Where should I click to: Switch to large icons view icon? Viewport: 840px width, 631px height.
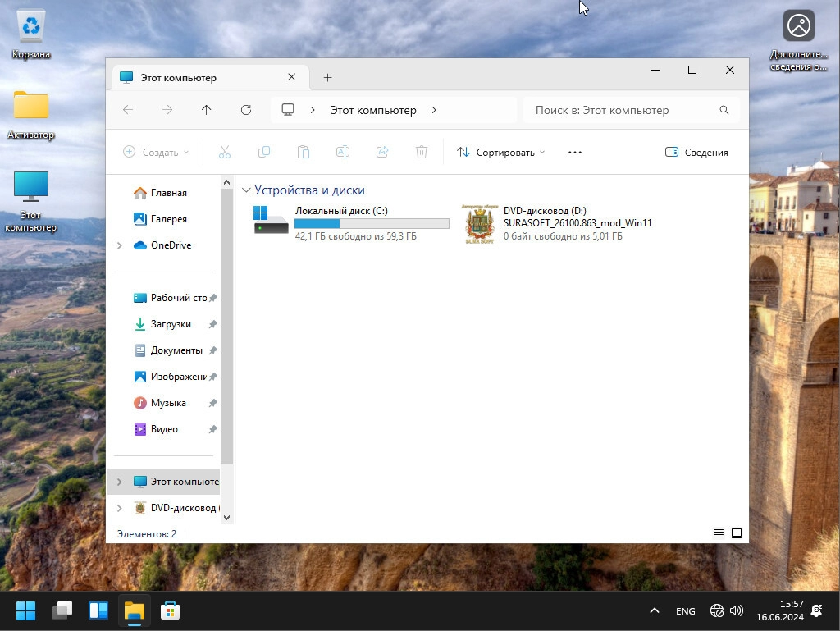(737, 533)
